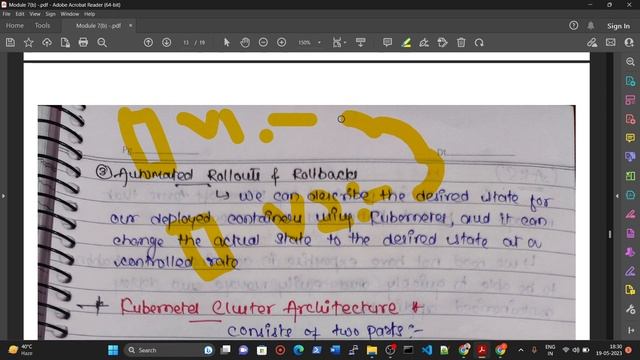
Task: Open the notifications bell
Action: point(591,26)
